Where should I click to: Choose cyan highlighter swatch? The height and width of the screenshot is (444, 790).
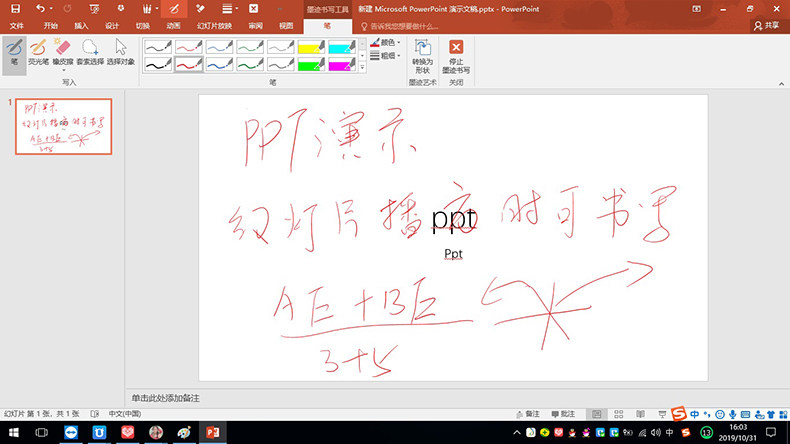tap(342, 47)
